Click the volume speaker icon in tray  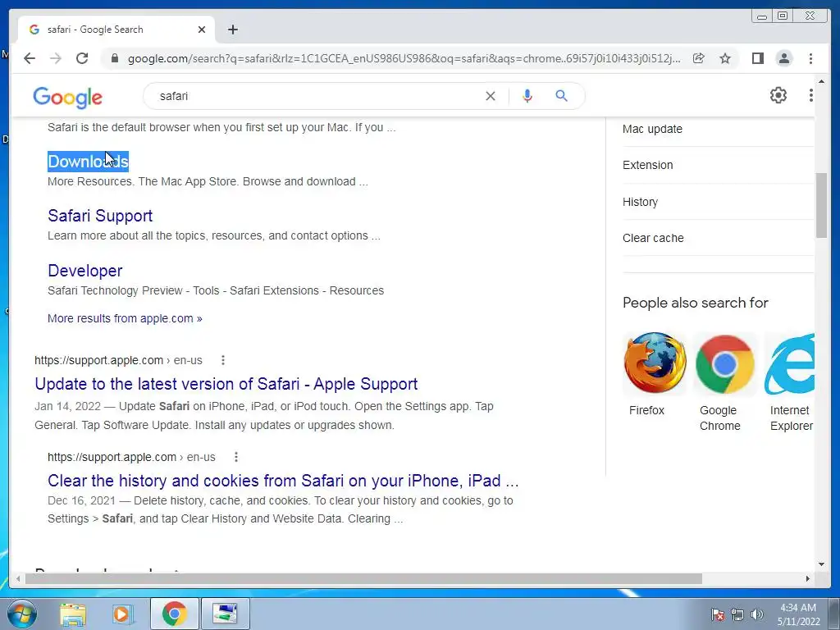757,614
